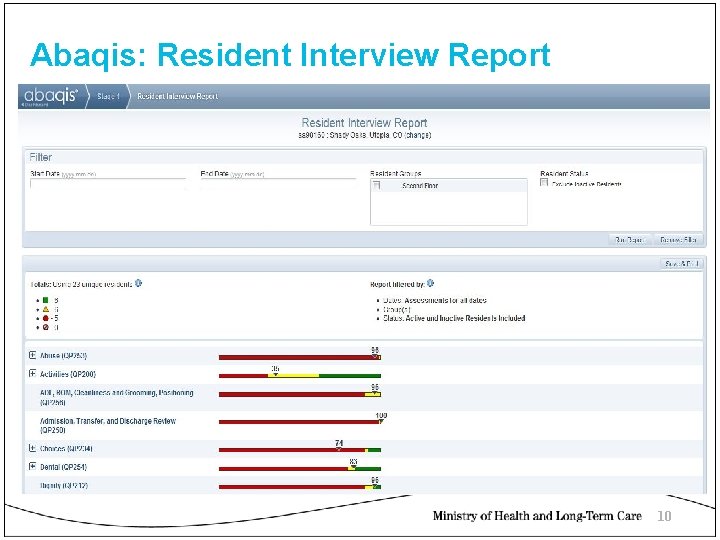Expand the Abuse row

pos(33,355)
